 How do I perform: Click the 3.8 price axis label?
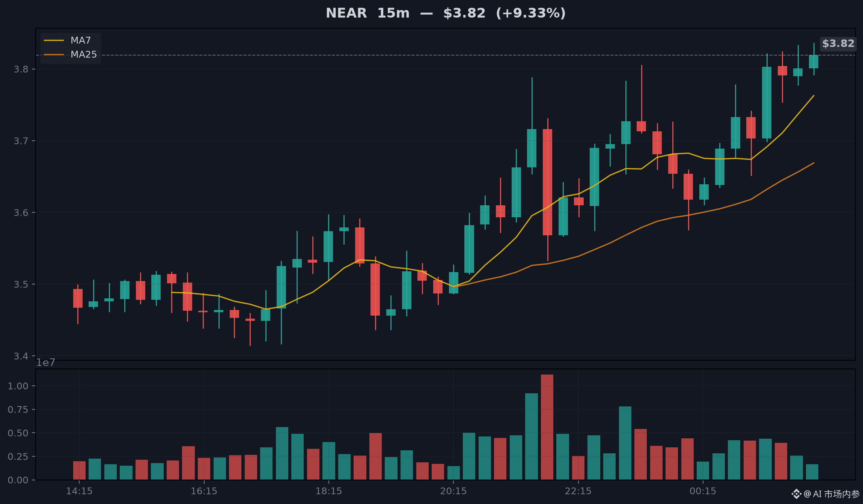tap(21, 69)
